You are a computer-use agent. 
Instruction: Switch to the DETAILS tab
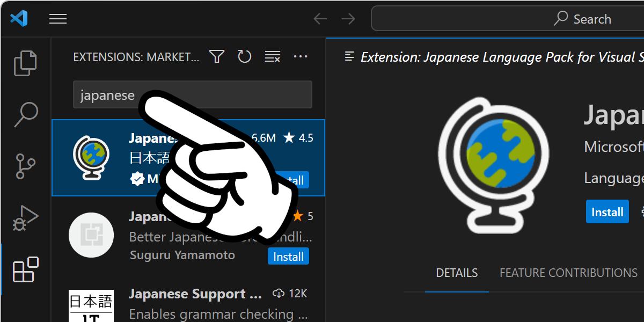pos(457,273)
